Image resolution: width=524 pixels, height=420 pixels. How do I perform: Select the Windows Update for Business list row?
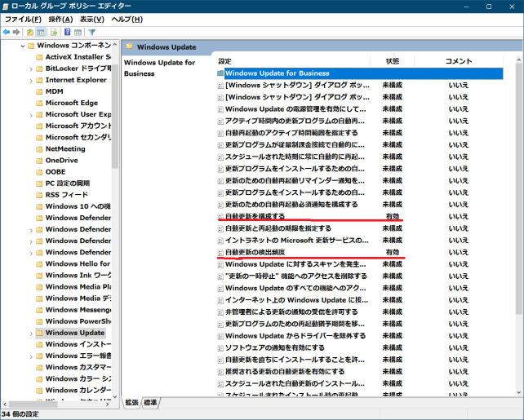[x=360, y=73]
